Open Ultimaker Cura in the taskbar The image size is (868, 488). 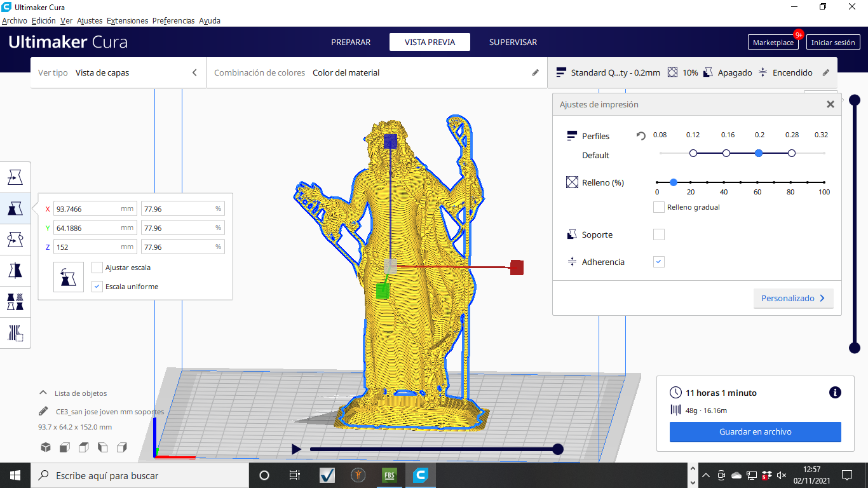pos(421,475)
